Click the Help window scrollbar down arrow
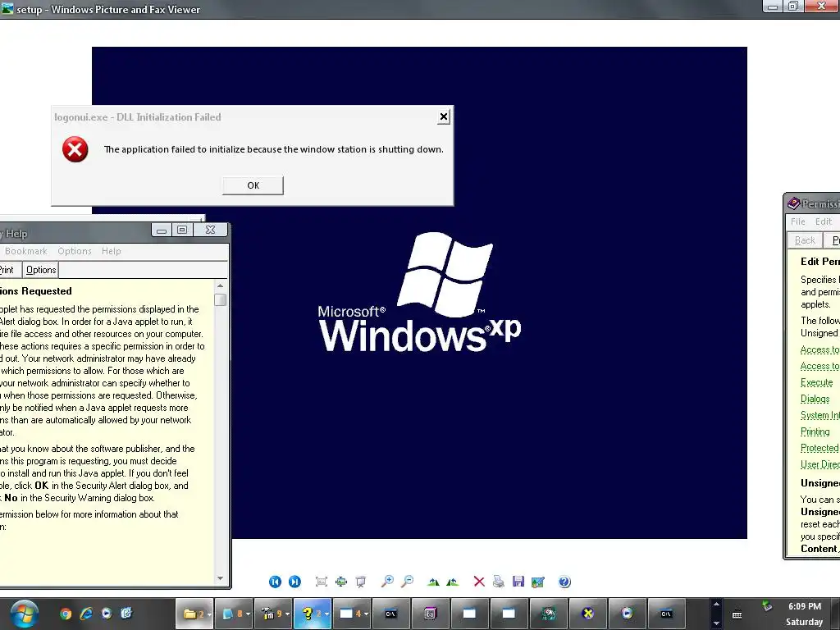Image resolution: width=840 pixels, height=630 pixels. (220, 578)
